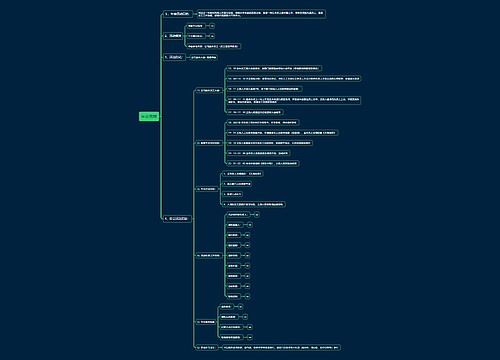Select main branch topic numbered 4
The height and width of the screenshot is (360, 500).
coord(178,219)
